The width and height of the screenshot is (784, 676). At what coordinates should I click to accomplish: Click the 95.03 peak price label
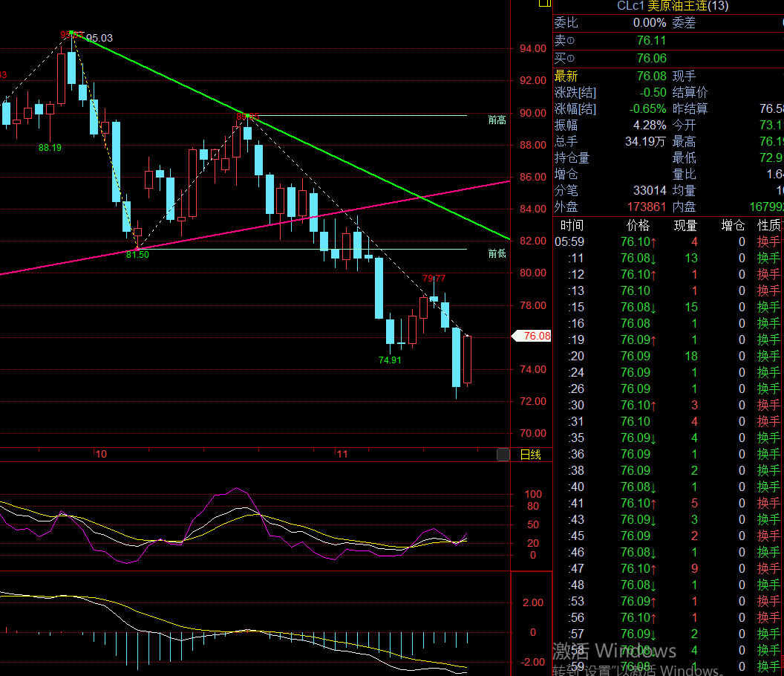pyautogui.click(x=99, y=38)
